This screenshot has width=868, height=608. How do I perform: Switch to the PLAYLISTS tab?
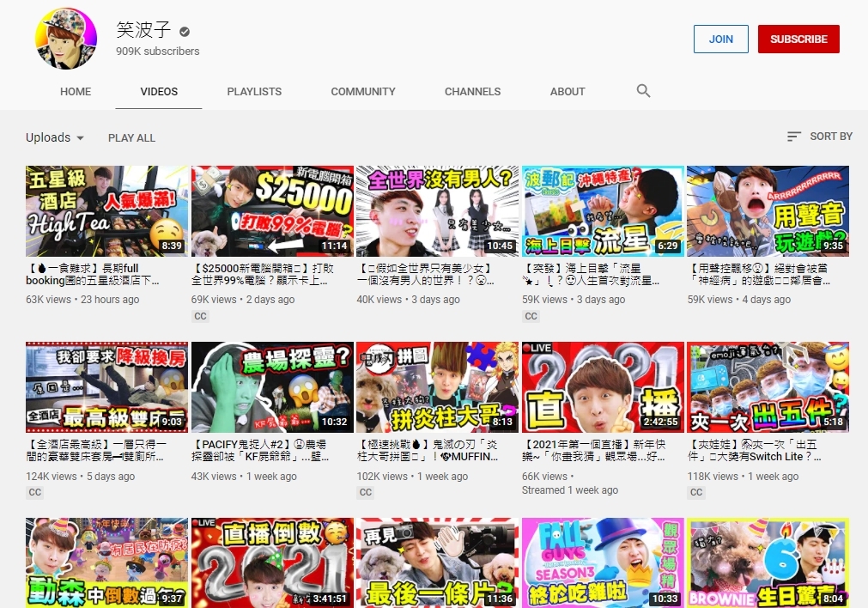pyautogui.click(x=254, y=91)
